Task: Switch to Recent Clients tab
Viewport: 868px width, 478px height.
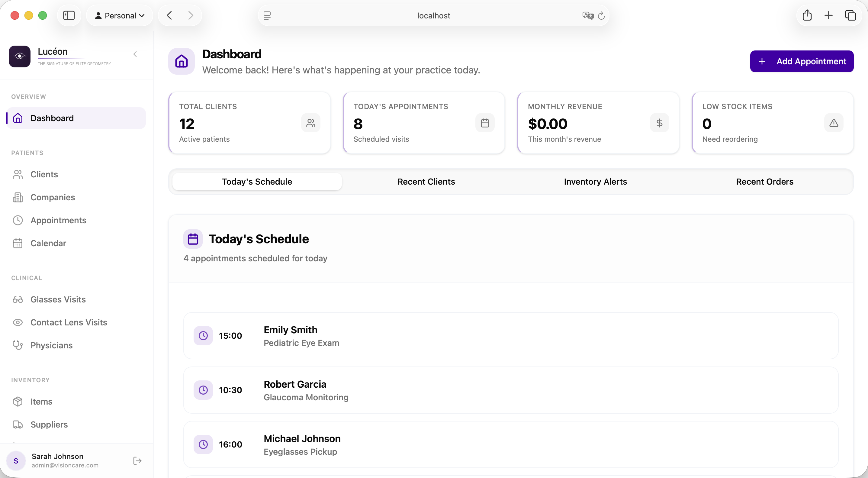Action: pyautogui.click(x=426, y=182)
